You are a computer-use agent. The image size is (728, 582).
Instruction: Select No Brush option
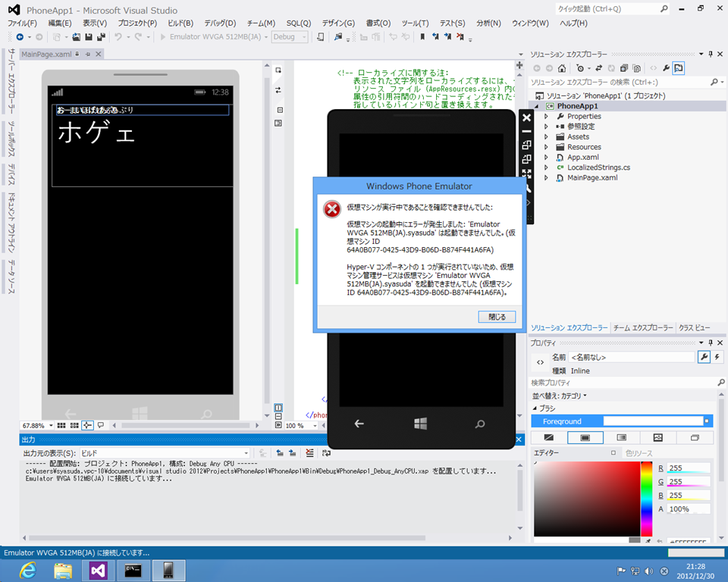click(x=549, y=438)
